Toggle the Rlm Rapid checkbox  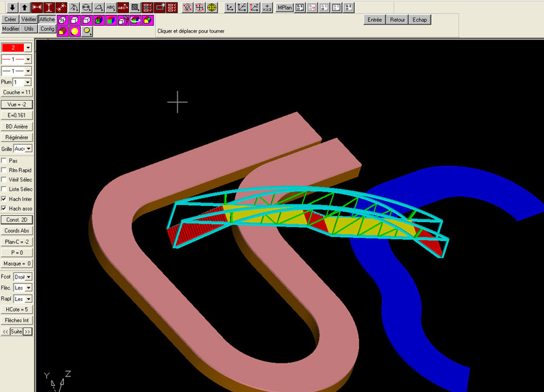point(5,170)
